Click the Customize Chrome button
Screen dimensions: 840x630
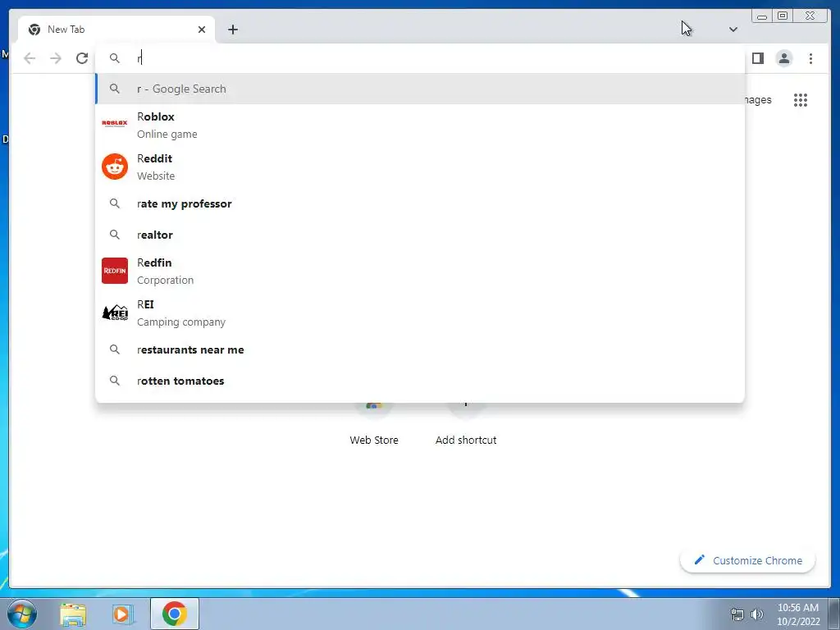tap(747, 560)
